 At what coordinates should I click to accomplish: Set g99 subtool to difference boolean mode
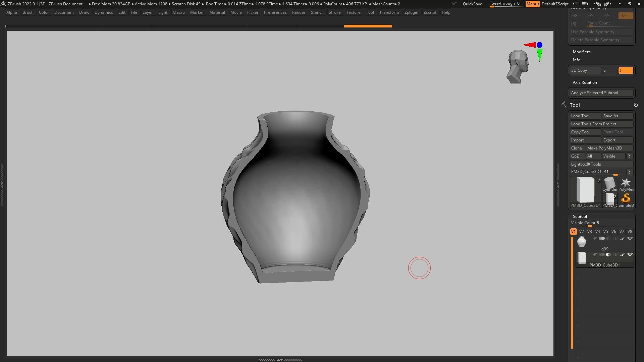tap(608, 239)
